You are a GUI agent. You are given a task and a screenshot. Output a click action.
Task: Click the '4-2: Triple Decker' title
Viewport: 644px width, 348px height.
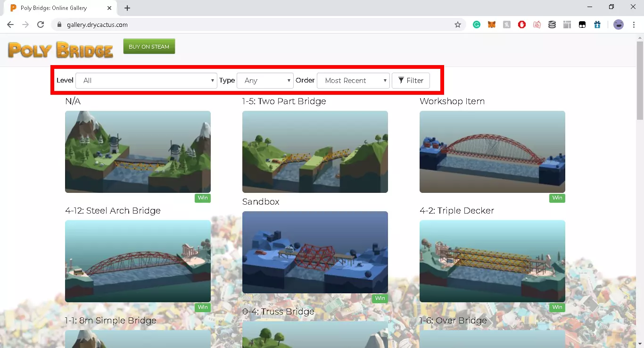coord(457,211)
